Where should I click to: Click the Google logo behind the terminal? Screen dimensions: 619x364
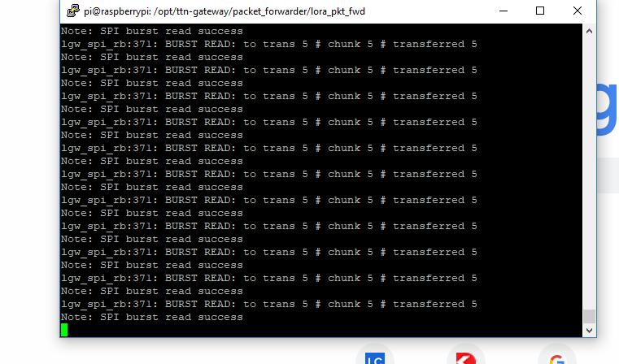[607, 110]
